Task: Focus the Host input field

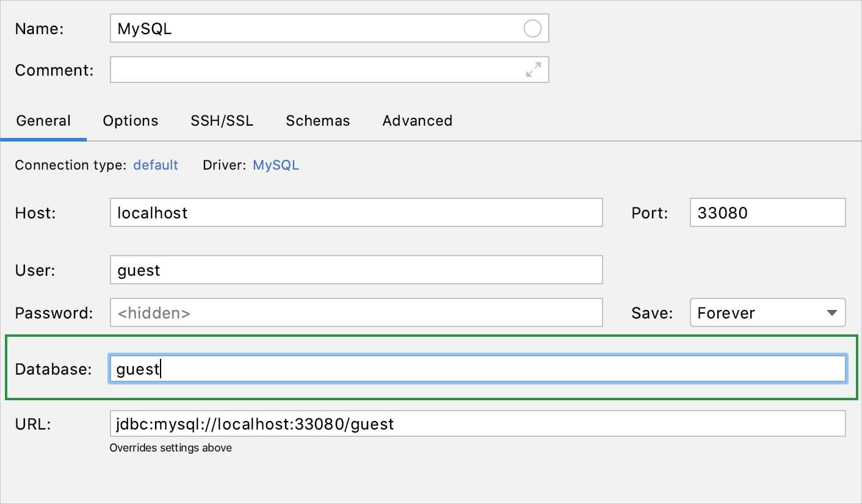Action: [x=356, y=212]
